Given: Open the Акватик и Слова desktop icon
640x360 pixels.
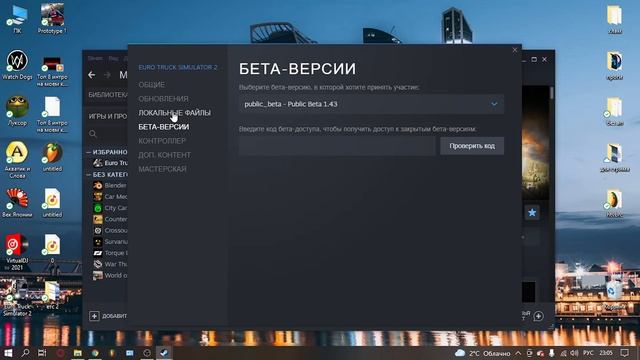Looking at the screenshot, I should (17, 160).
